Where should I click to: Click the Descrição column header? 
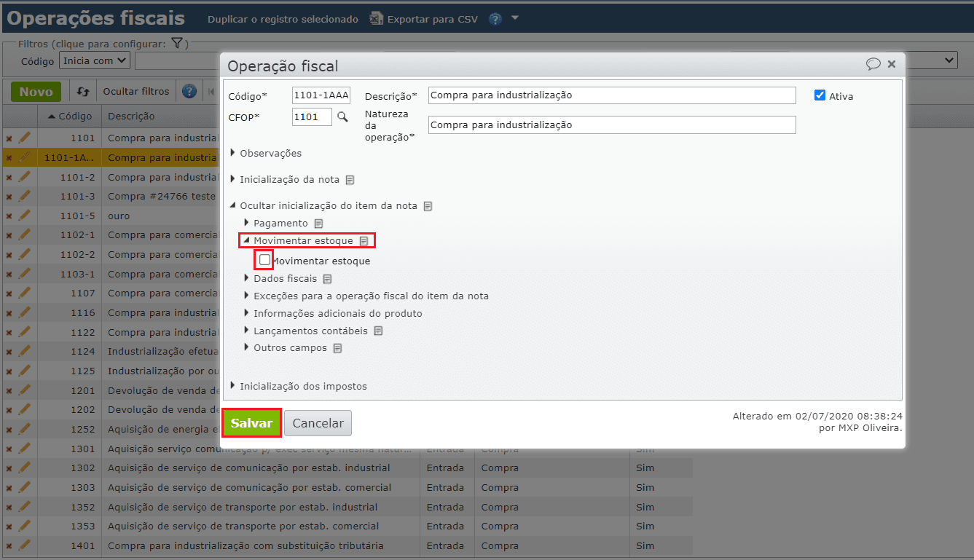(131, 116)
